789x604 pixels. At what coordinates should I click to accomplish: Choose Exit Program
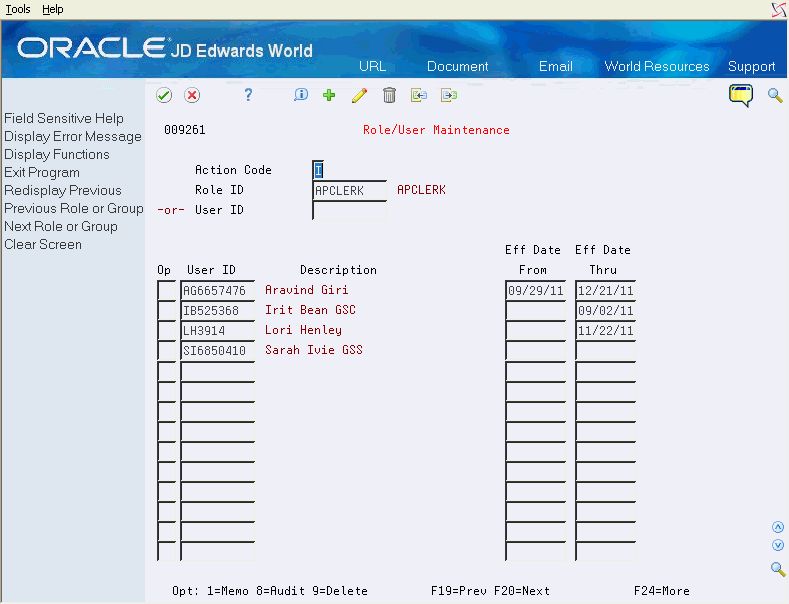(x=42, y=173)
